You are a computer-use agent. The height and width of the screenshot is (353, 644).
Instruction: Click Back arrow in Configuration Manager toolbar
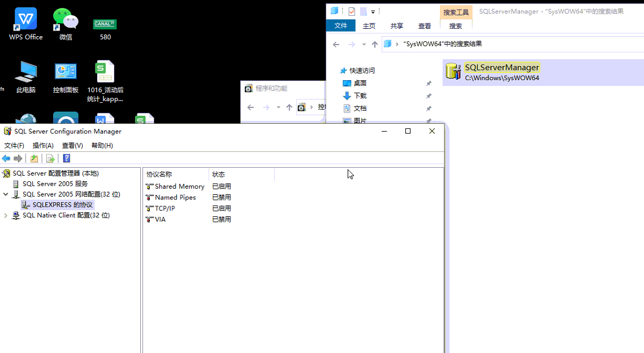[6, 159]
